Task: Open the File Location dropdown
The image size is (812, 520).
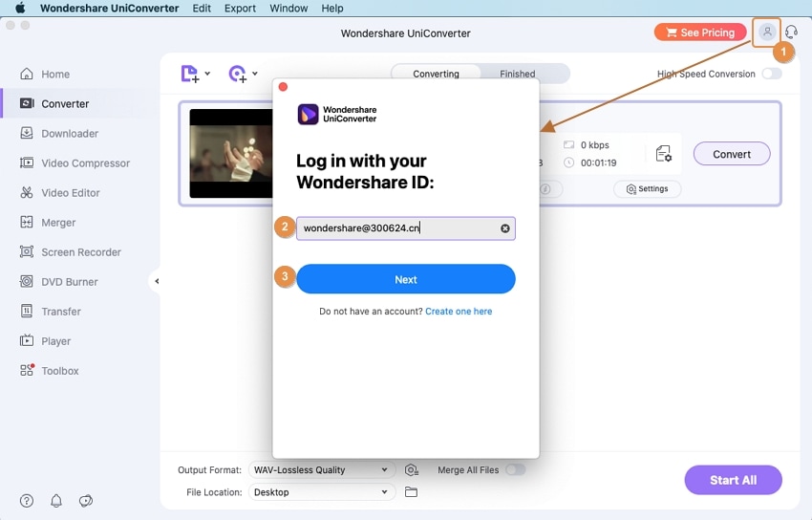Action: pos(322,492)
